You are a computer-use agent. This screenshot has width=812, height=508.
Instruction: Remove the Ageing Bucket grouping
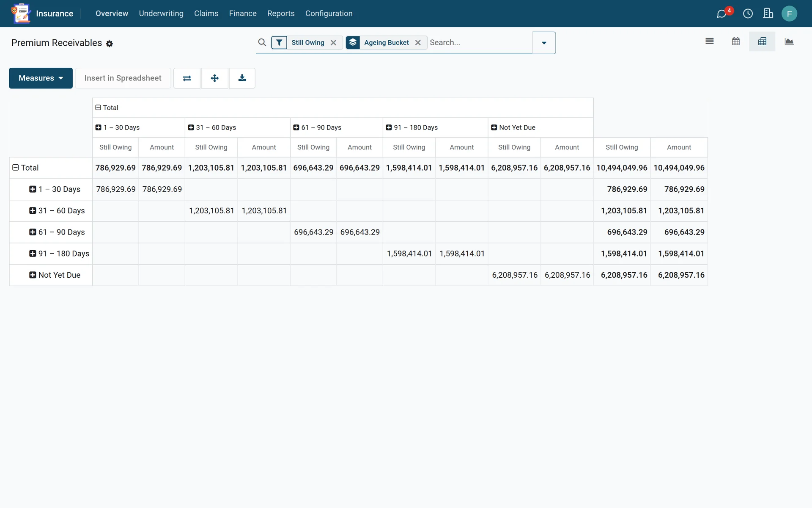click(x=418, y=43)
